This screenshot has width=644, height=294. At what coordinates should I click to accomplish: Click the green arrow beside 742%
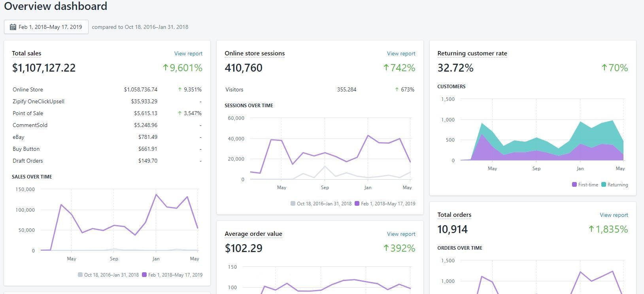pos(386,68)
